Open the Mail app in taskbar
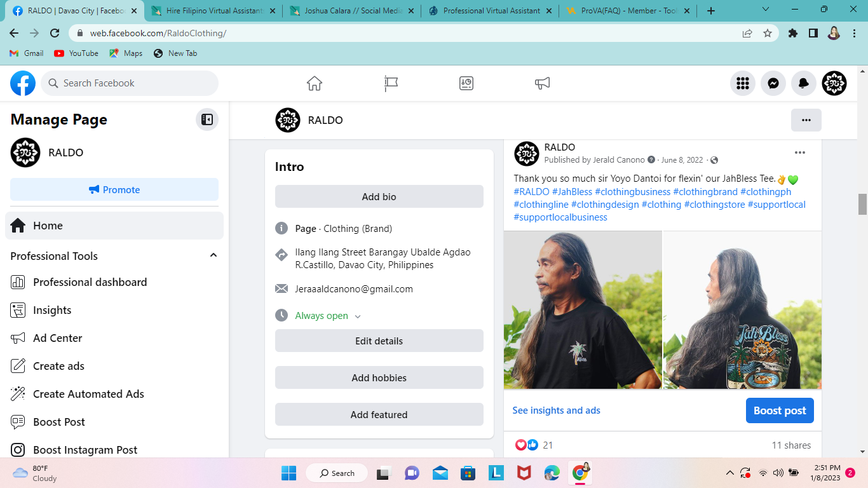This screenshot has width=868, height=488. [x=440, y=473]
